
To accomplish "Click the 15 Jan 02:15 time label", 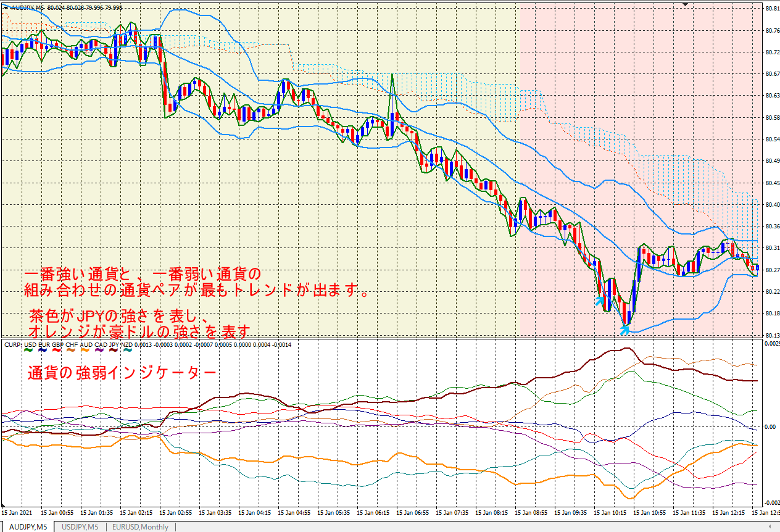I will coord(136,512).
